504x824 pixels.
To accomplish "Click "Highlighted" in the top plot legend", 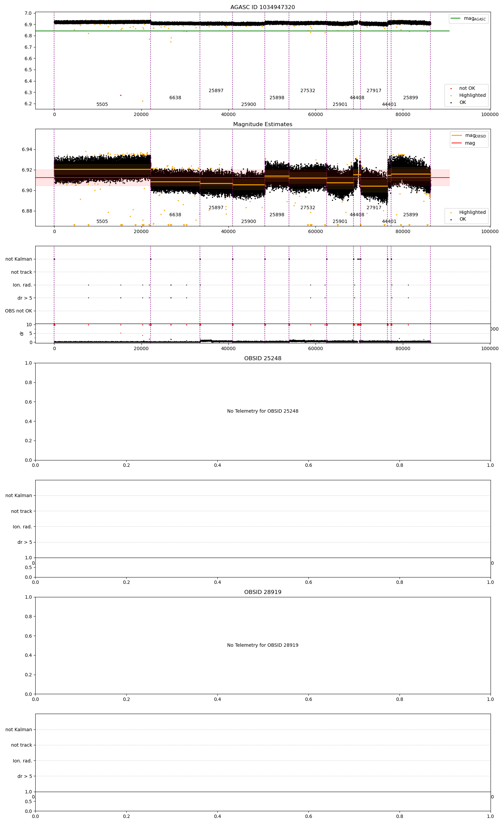I will point(468,95).
